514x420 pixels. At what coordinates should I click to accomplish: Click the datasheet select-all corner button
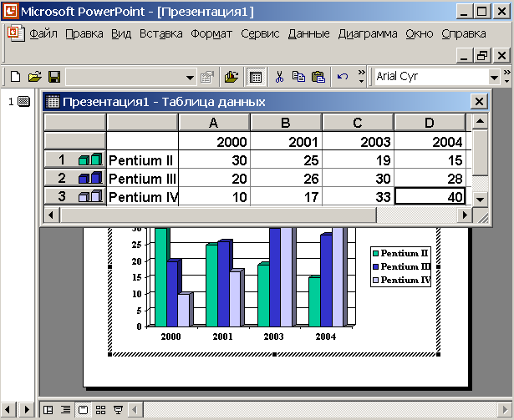click(74, 123)
